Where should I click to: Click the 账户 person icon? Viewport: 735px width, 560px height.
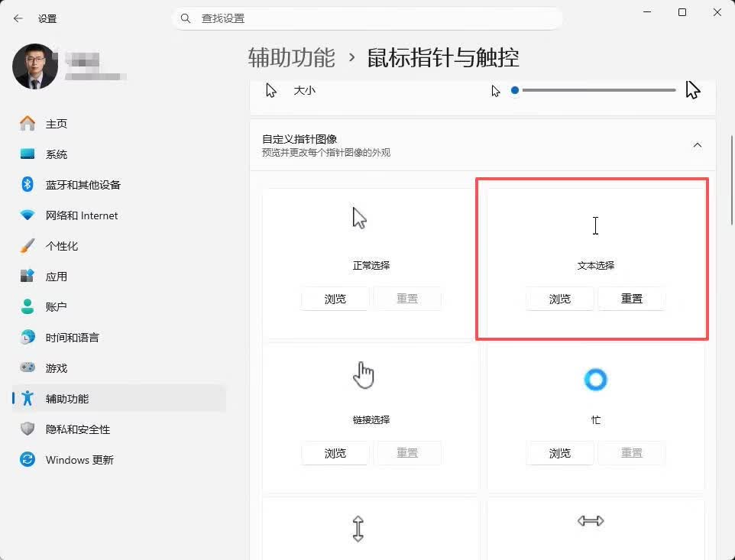tap(28, 307)
